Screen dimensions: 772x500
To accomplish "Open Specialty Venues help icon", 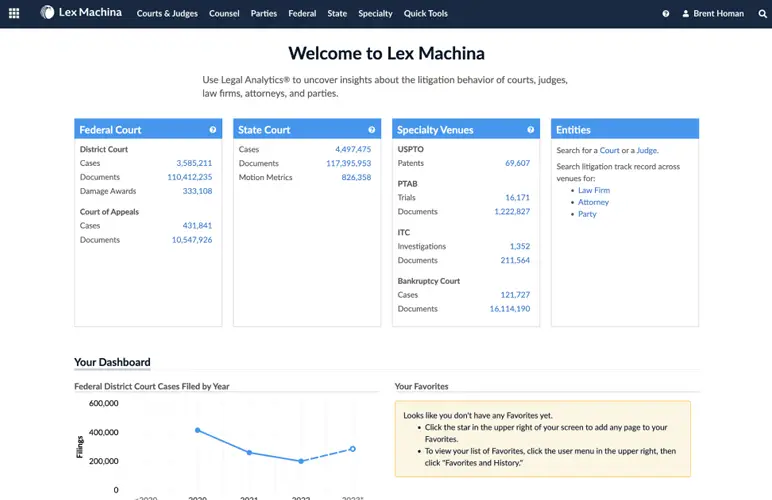I will pyautogui.click(x=531, y=130).
